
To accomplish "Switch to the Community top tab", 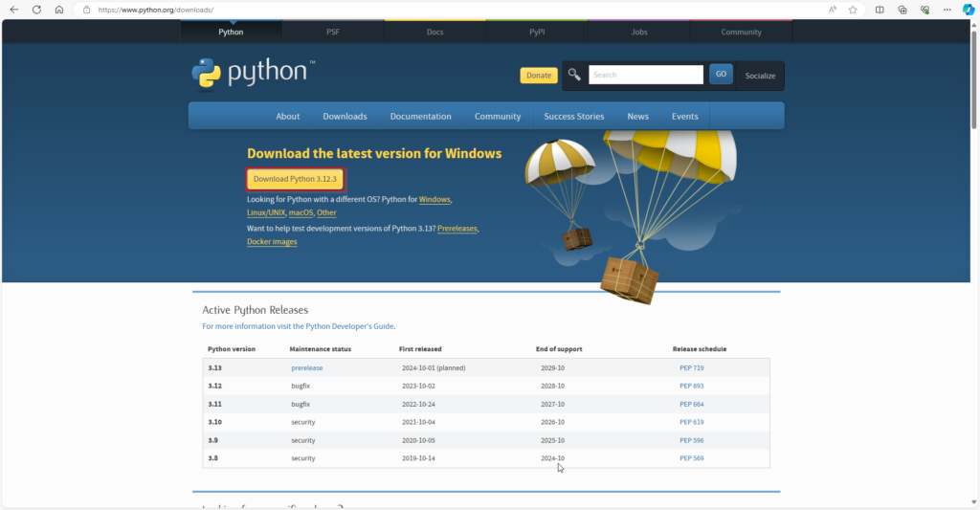I will 742,32.
